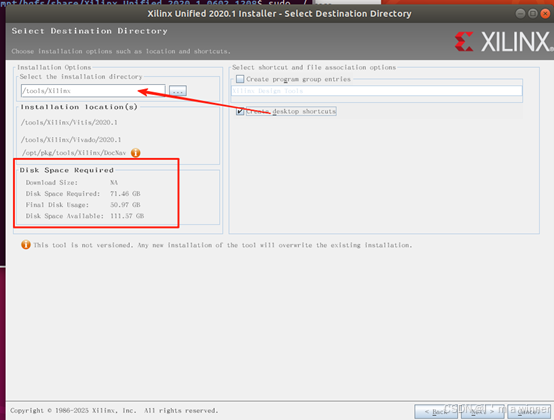
Task: Open the browse directory button
Action: click(x=178, y=91)
